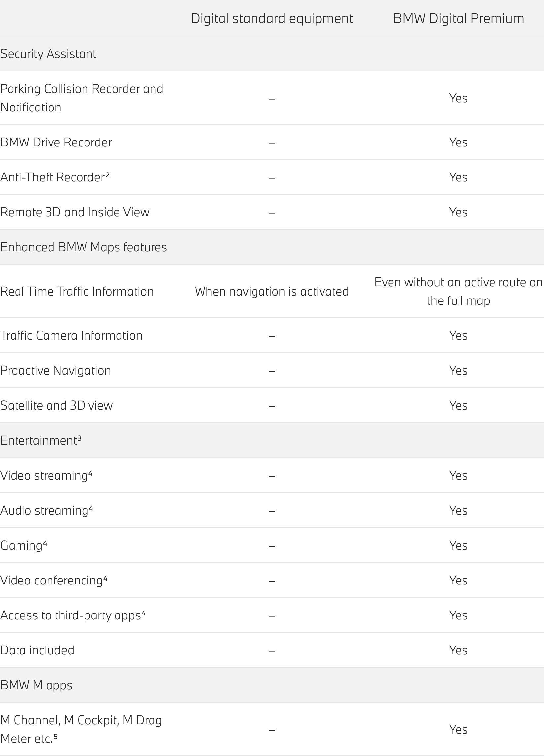
Task: Click the Digital standard equipment column header
Action: (x=272, y=19)
